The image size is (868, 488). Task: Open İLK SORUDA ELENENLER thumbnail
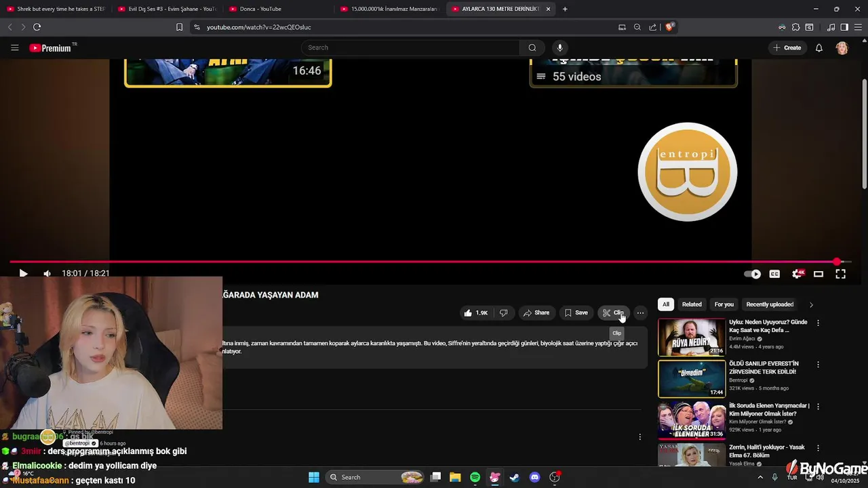pyautogui.click(x=692, y=420)
